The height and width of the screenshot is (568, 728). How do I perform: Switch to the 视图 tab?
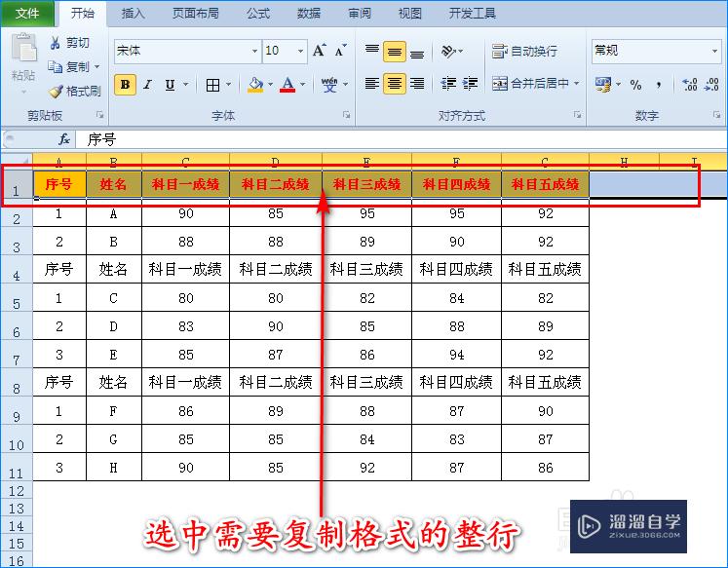coord(410,13)
